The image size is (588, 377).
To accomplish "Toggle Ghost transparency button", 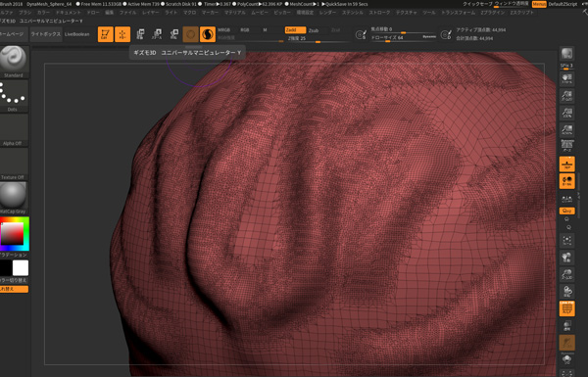I will (567, 343).
